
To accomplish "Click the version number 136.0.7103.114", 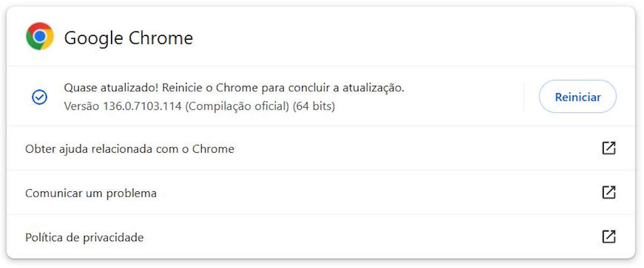I will point(142,106).
